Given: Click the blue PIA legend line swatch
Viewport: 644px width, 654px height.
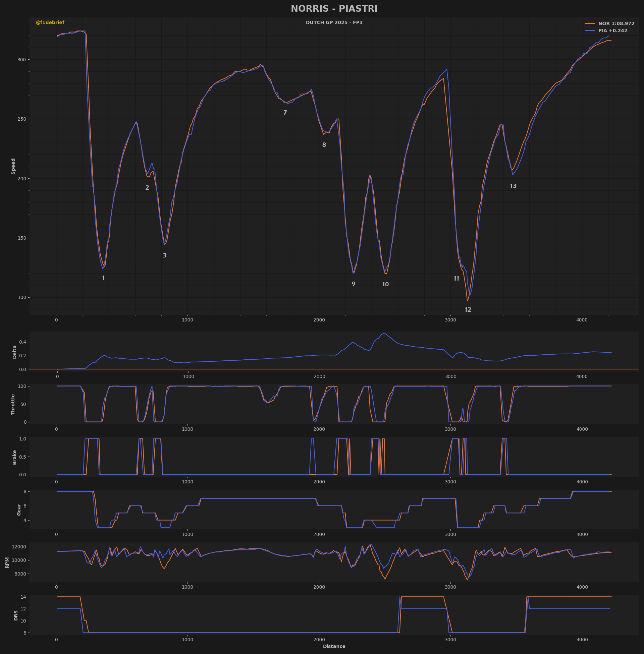Looking at the screenshot, I should 590,31.
